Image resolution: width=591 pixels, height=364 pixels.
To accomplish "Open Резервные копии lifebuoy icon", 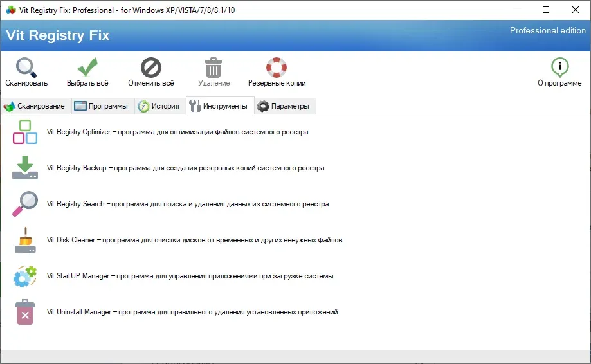I will [277, 68].
